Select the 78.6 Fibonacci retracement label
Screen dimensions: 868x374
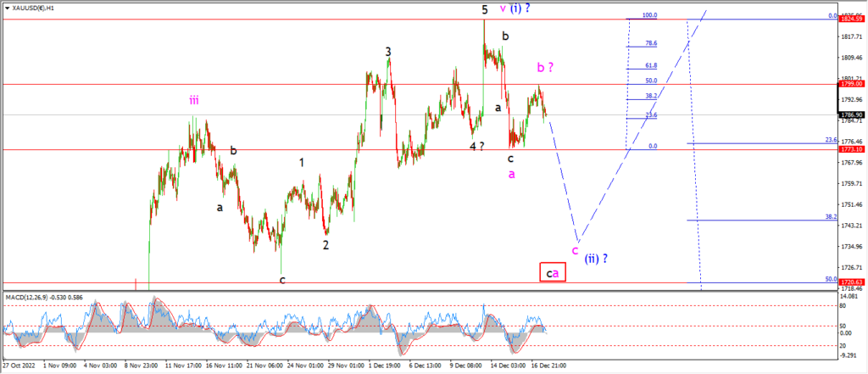click(x=651, y=43)
